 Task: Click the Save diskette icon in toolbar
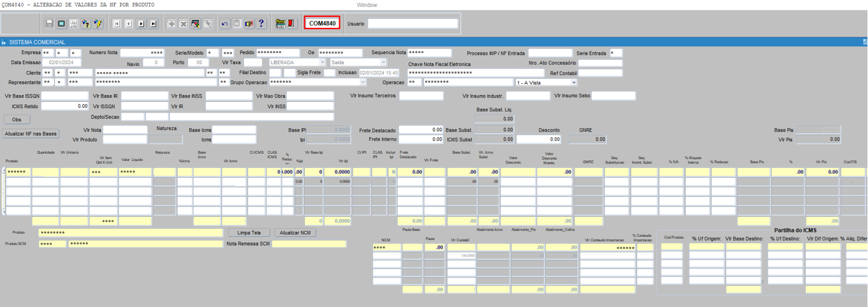click(50, 24)
